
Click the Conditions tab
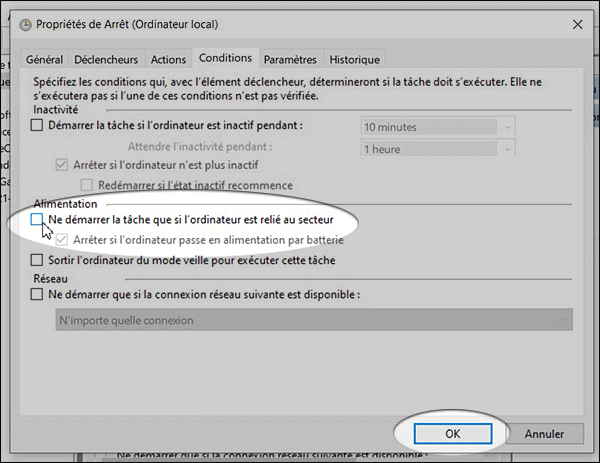(226, 58)
